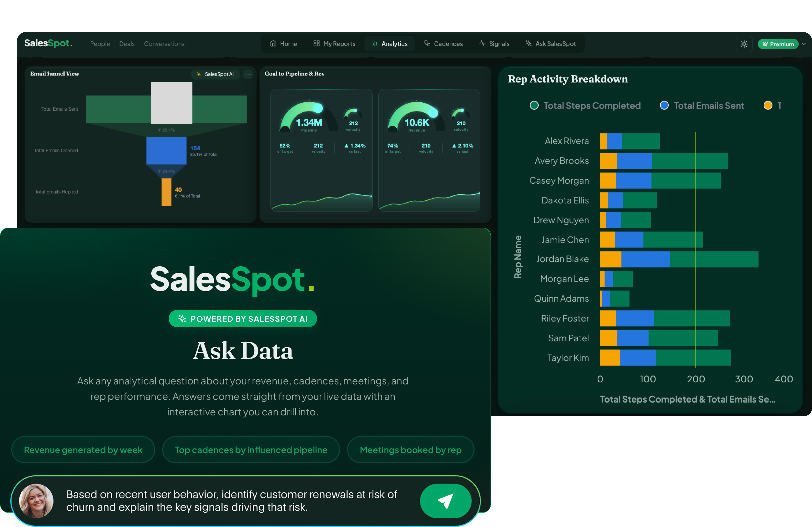The width and height of the screenshot is (812, 527).
Task: Click the orange Total Emails Replied funnel bar
Action: coord(166,192)
